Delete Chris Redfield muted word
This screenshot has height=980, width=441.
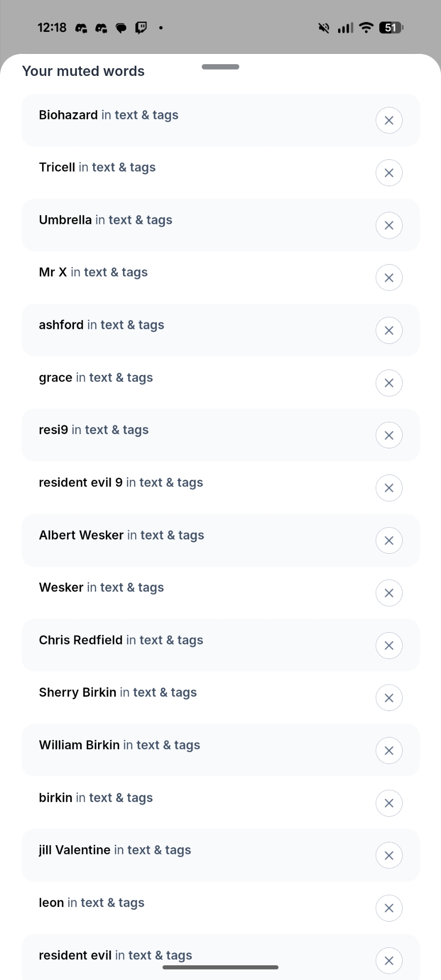(x=389, y=646)
